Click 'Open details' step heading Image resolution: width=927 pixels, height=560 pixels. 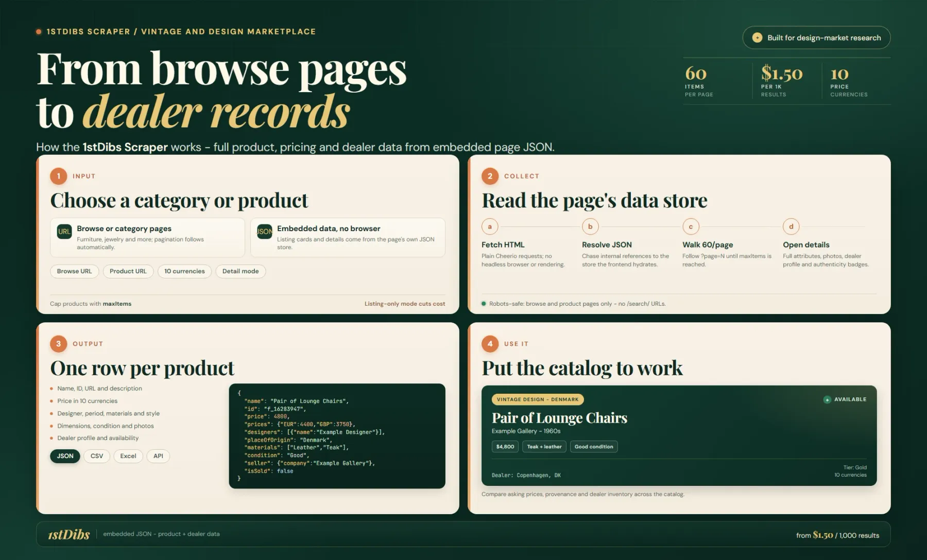[x=806, y=245]
